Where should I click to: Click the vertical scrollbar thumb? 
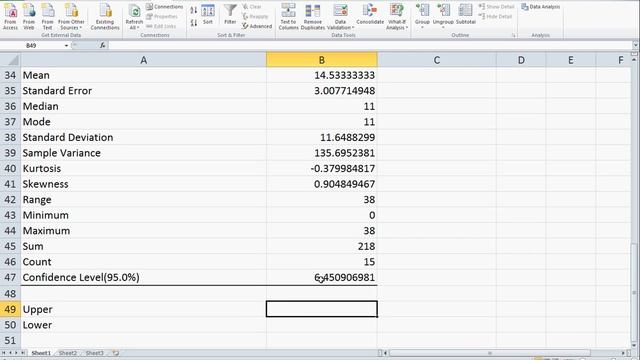(x=635, y=293)
